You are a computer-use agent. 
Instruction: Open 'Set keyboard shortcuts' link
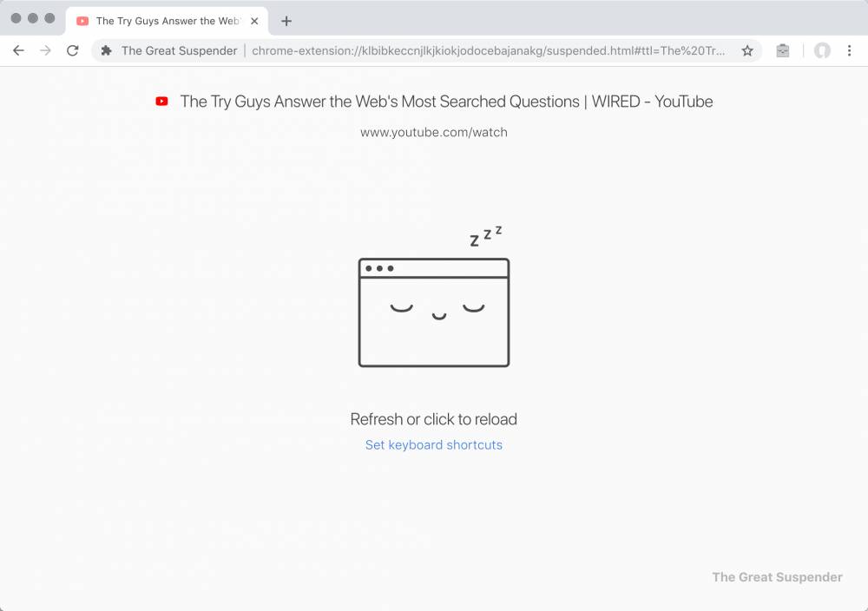tap(434, 445)
